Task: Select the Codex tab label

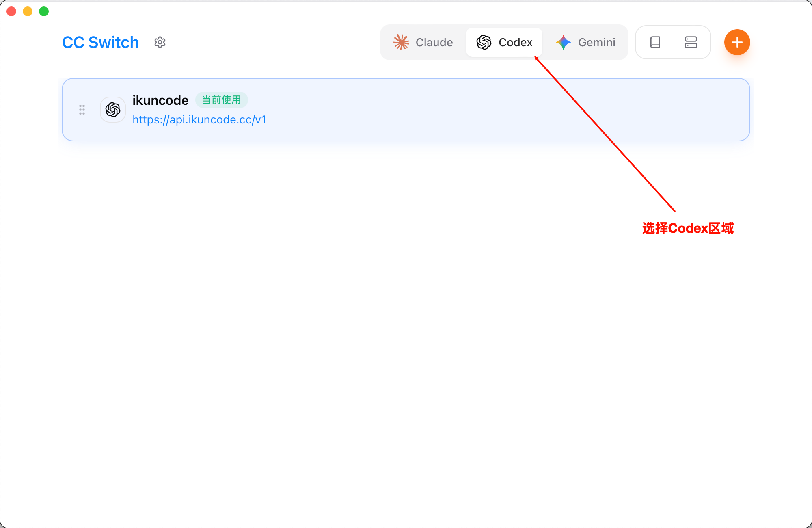Action: [515, 42]
